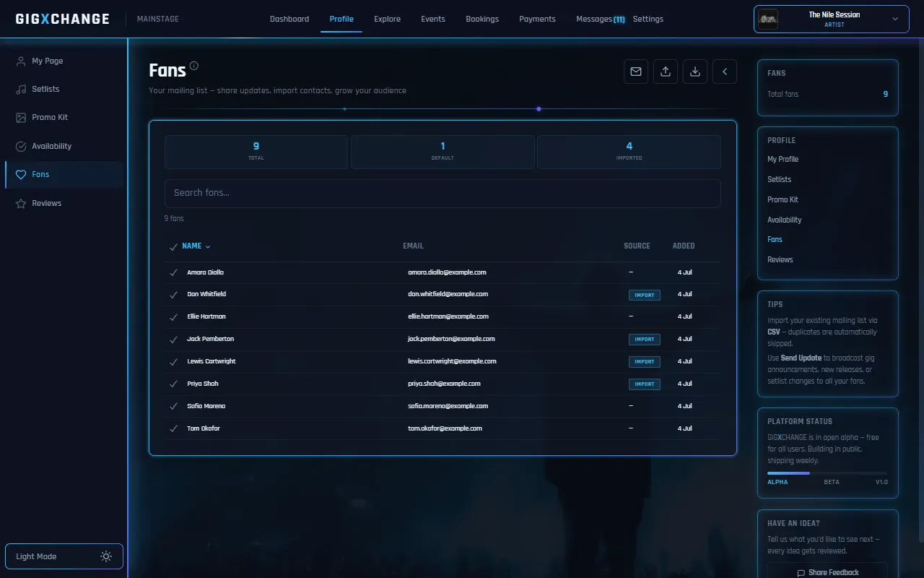Screen dimensions: 924x578
Task: Click Setlists link in Profile panel
Action: [x=779, y=179]
